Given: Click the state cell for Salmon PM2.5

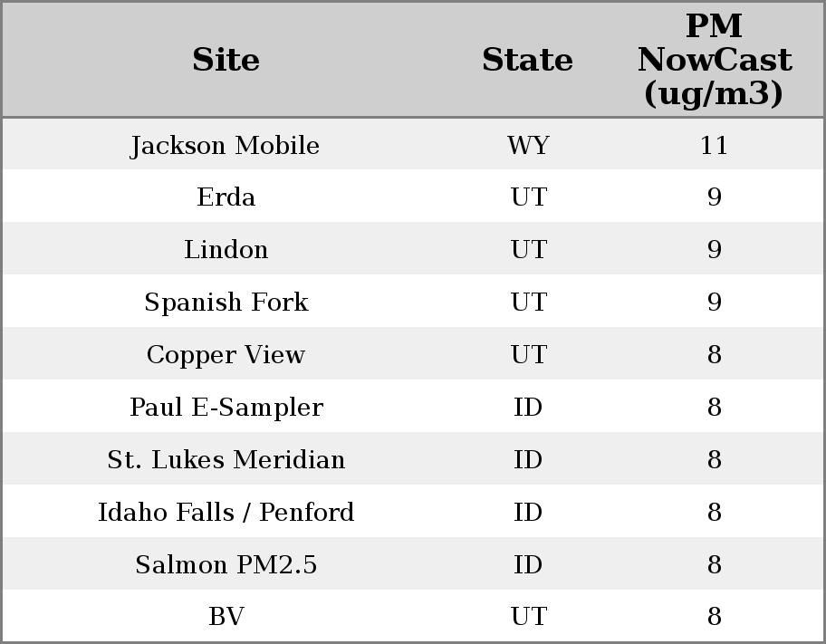Looking at the screenshot, I should click(528, 565).
